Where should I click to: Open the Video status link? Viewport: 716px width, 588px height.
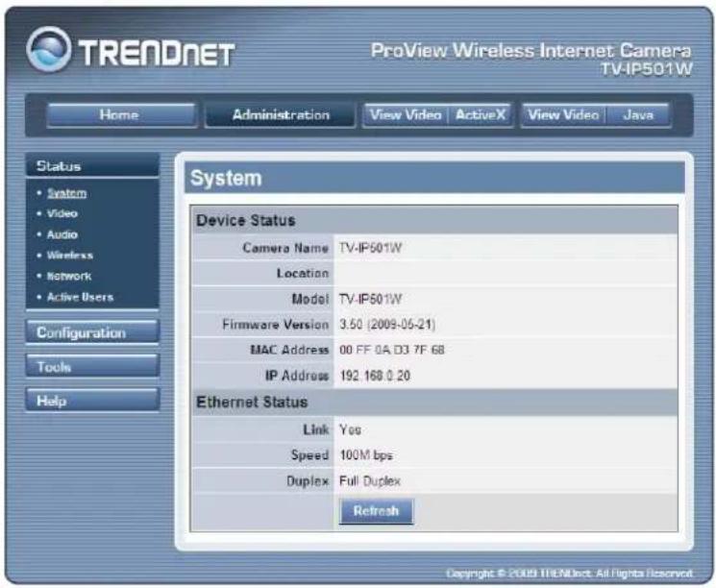62,213
